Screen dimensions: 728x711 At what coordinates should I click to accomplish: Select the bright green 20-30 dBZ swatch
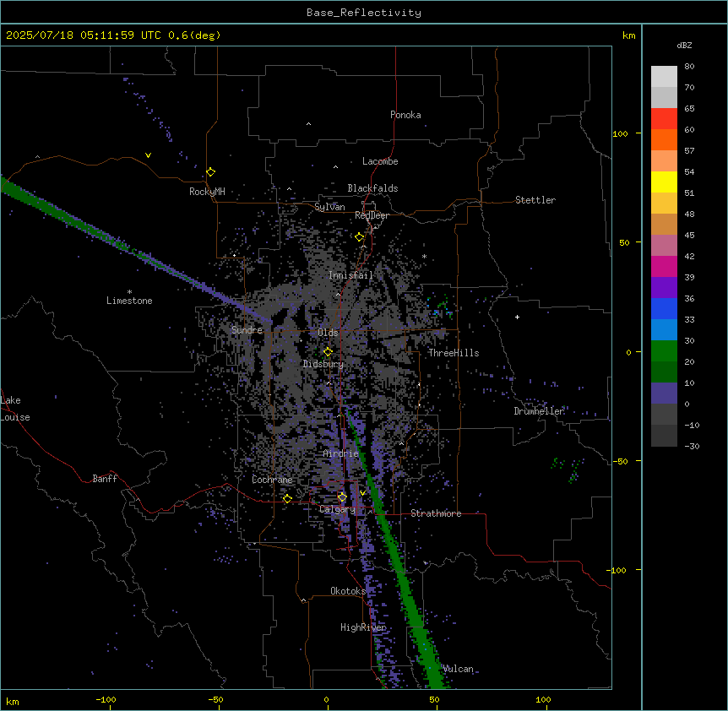click(x=664, y=351)
